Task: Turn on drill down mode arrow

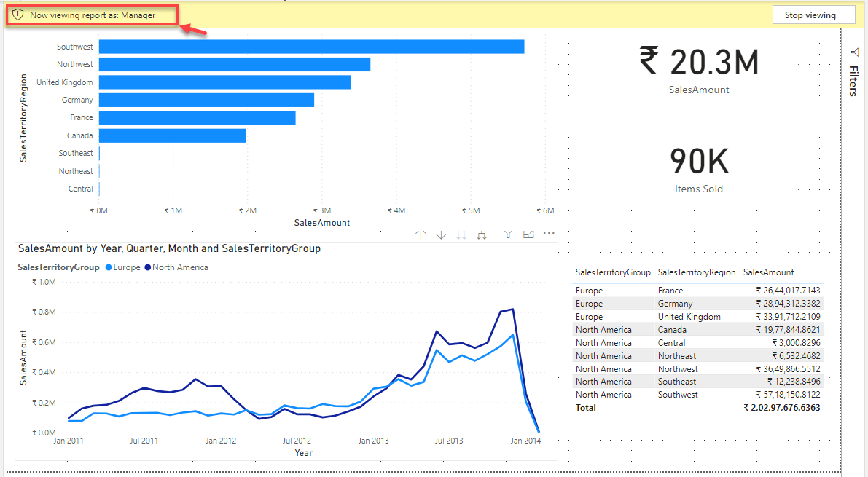Action: tap(441, 235)
